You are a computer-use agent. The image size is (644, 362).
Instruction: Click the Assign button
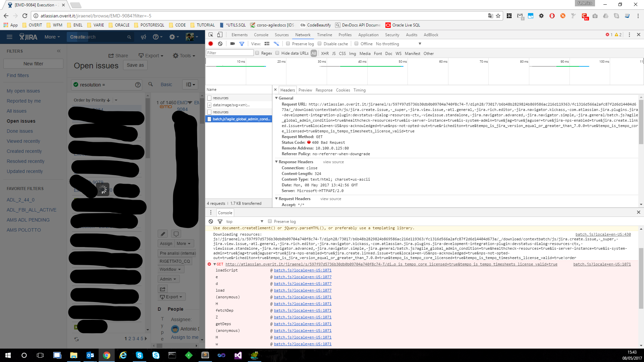coord(166,244)
